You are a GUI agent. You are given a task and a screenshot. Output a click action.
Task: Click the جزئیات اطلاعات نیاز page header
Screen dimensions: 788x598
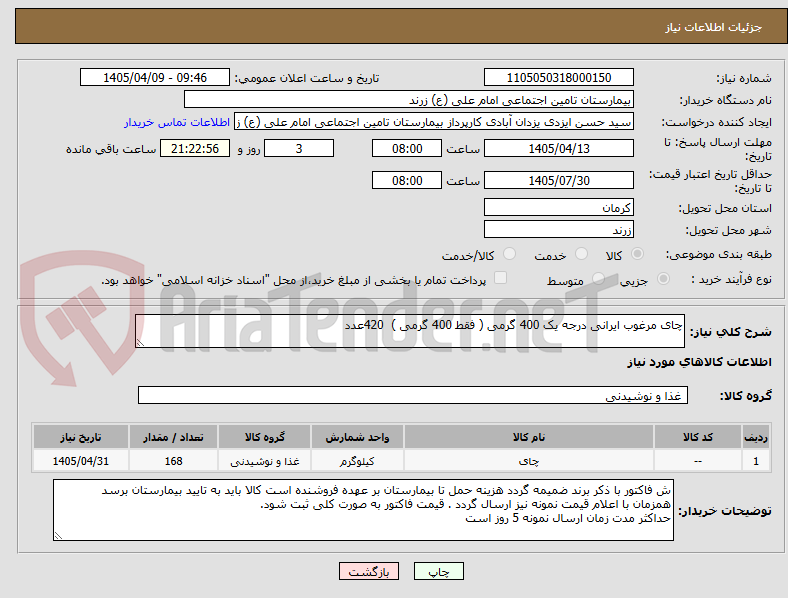(x=713, y=27)
